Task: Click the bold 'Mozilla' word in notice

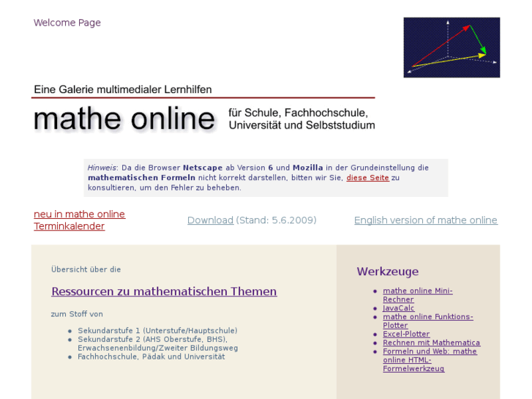Action: [308, 168]
